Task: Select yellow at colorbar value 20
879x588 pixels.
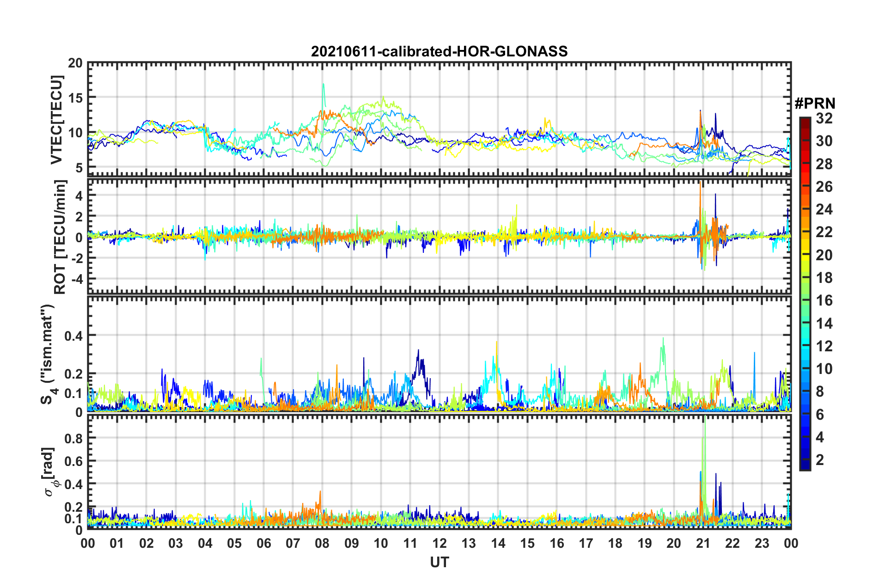Action: pos(805,255)
